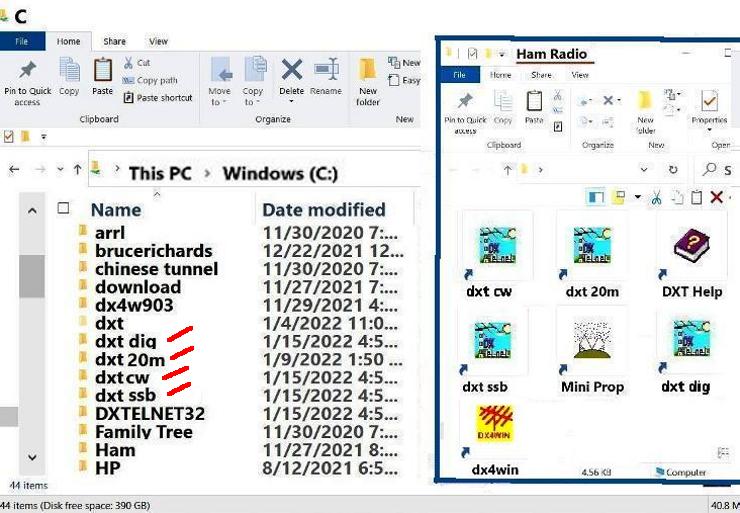Click Windows (C:) in the breadcrumb
740x513 pixels.
(x=280, y=174)
